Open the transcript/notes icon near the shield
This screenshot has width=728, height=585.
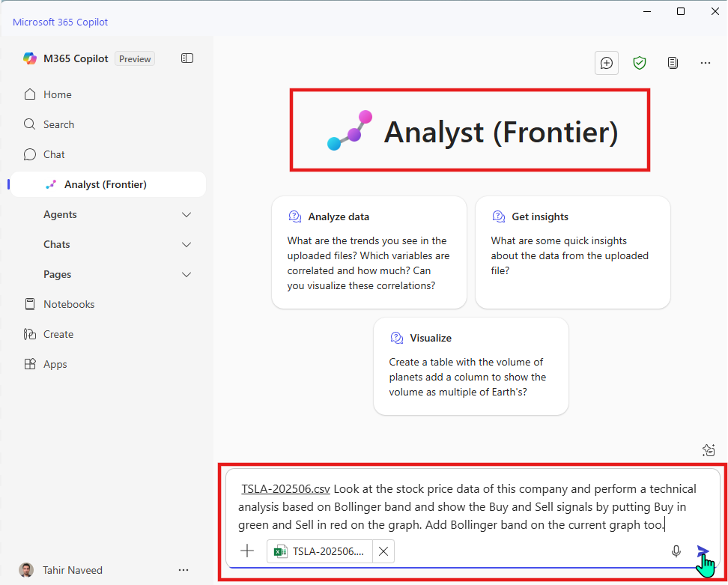pyautogui.click(x=673, y=63)
